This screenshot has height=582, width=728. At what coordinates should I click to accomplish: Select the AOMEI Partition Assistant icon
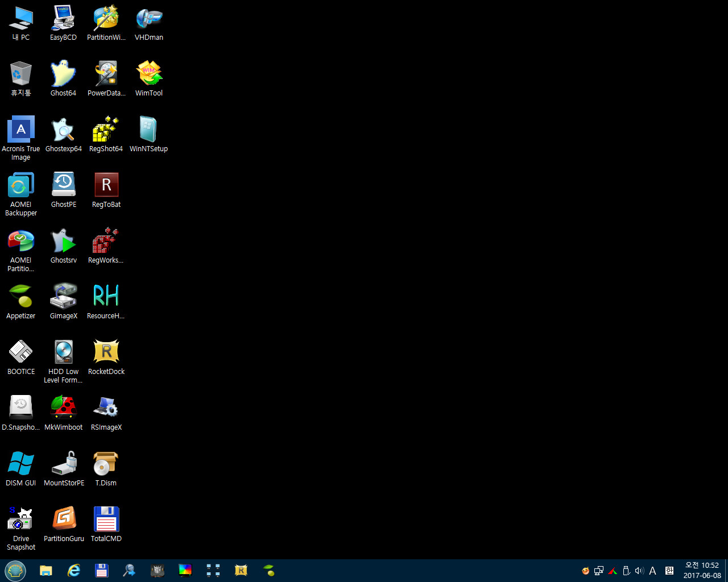(21, 250)
